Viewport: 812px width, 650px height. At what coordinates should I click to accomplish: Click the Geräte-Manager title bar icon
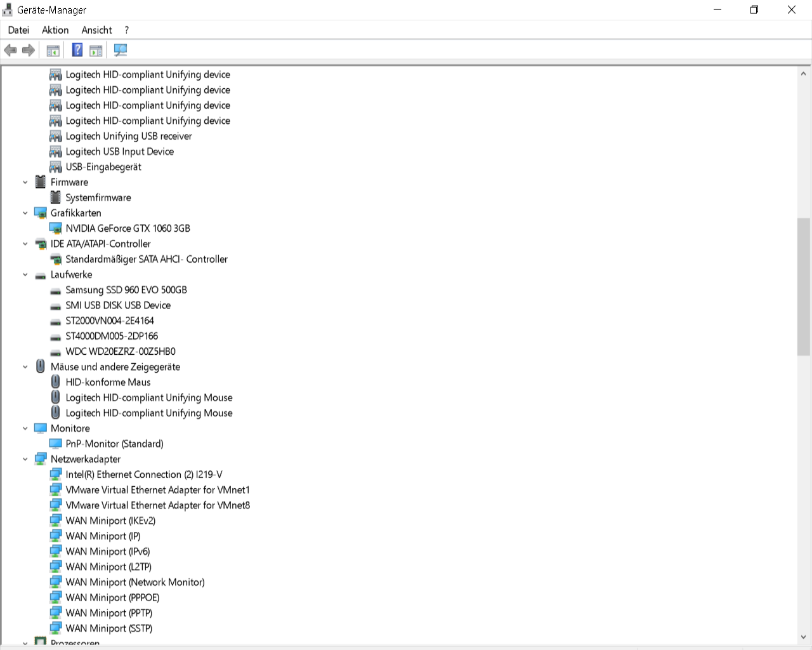click(8, 10)
